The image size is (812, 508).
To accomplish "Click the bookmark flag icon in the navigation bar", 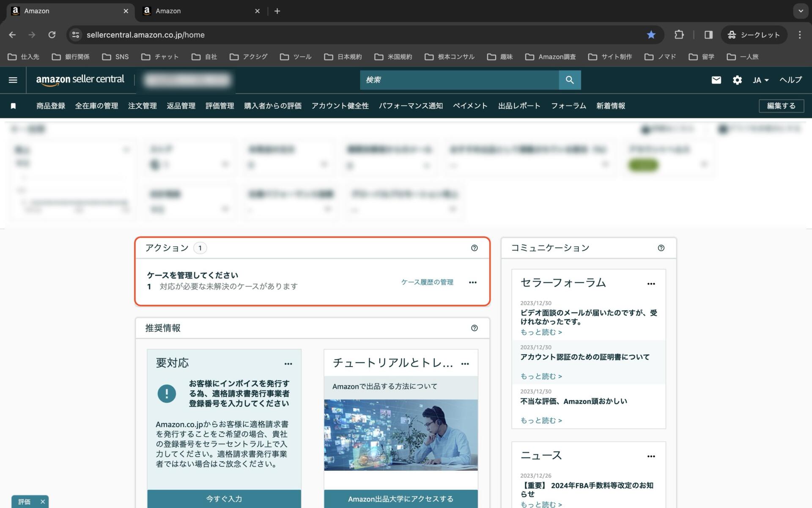I will click(x=13, y=106).
